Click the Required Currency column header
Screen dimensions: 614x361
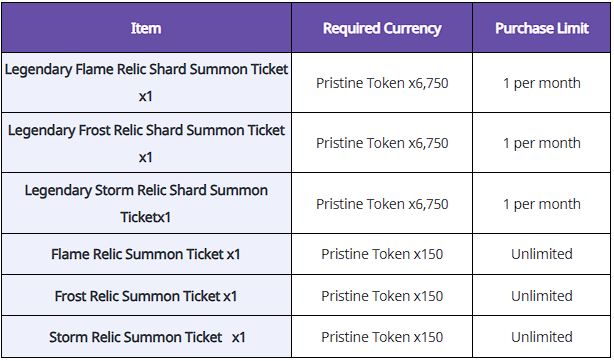click(x=382, y=28)
